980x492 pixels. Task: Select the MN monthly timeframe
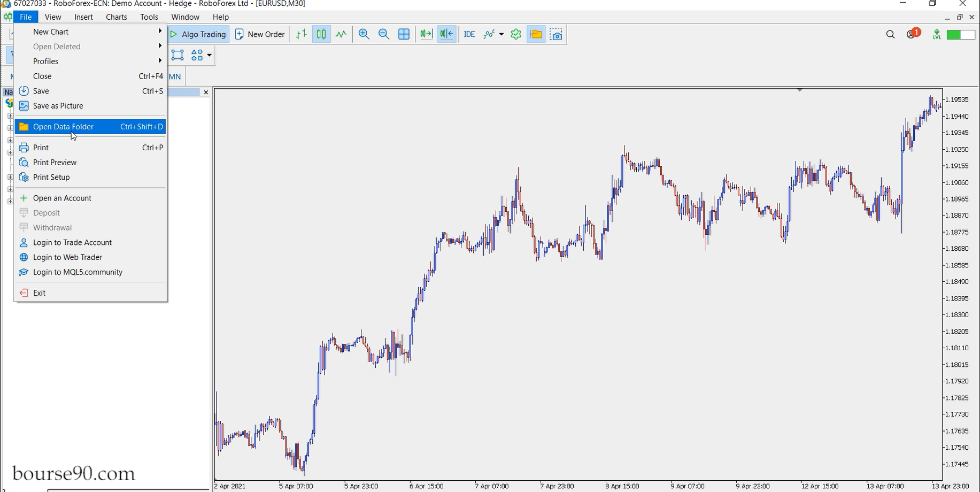click(x=175, y=76)
